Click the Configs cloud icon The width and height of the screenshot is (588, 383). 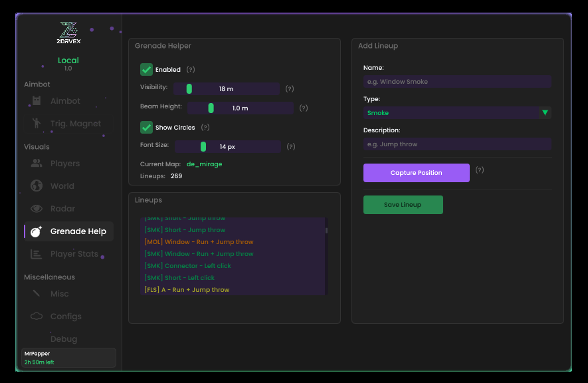[37, 317]
